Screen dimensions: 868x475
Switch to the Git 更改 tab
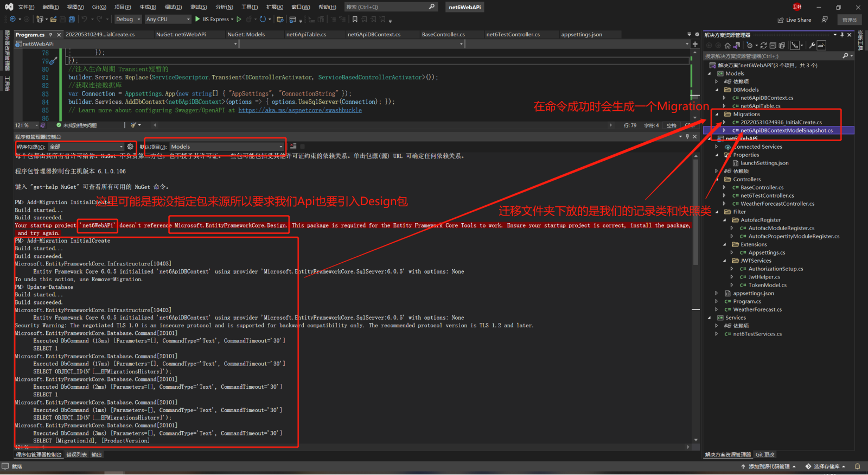pos(765,455)
